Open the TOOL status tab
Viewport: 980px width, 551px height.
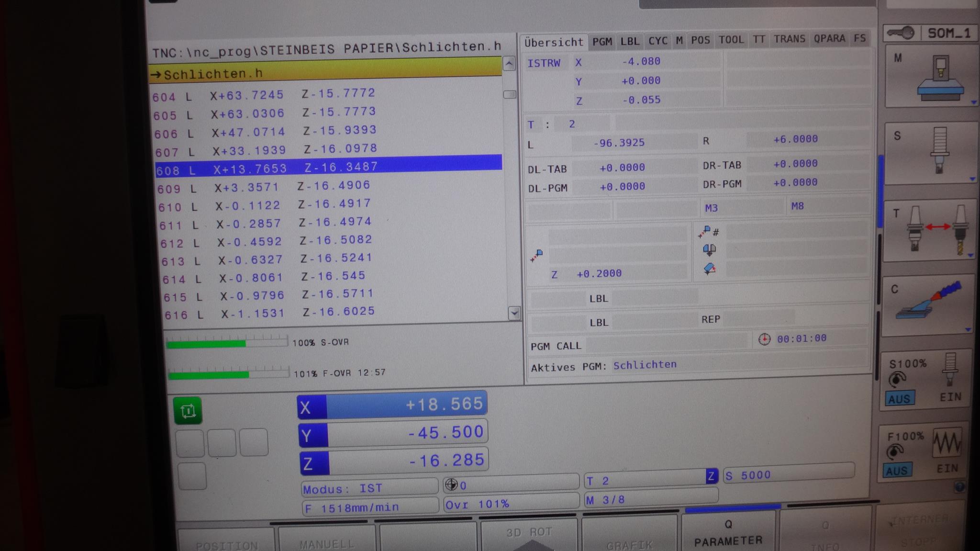pos(731,40)
